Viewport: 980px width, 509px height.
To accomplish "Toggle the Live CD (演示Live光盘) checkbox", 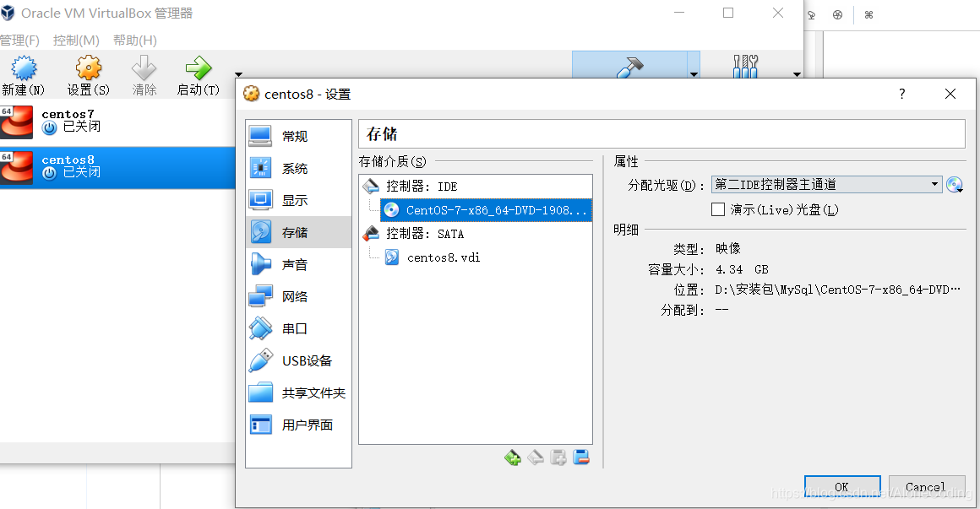I will point(718,209).
